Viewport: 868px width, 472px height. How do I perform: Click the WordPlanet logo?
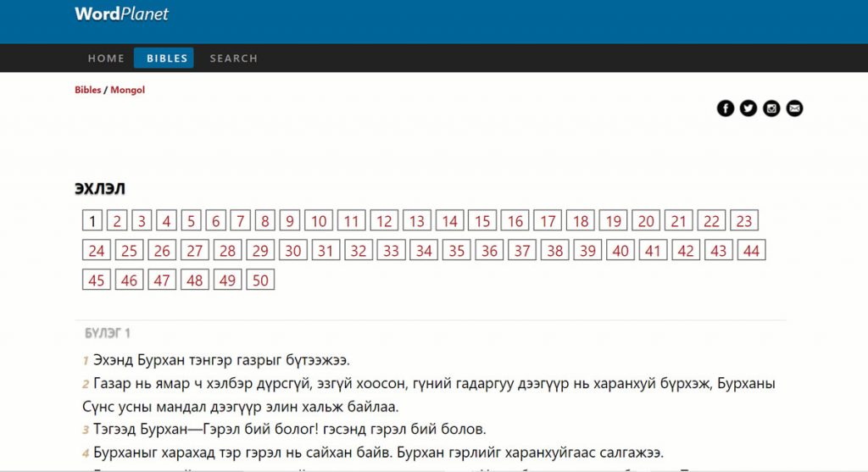(121, 14)
